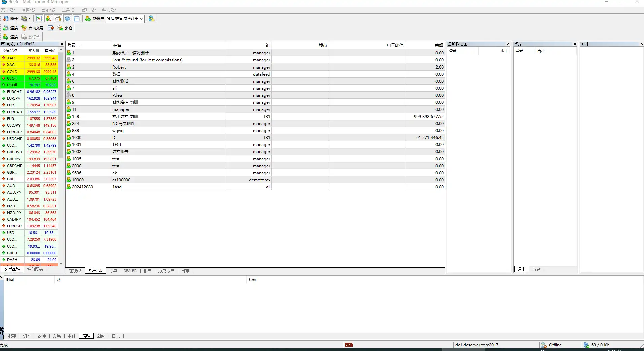Close the bottom mailbox panel

tap(2, 277)
